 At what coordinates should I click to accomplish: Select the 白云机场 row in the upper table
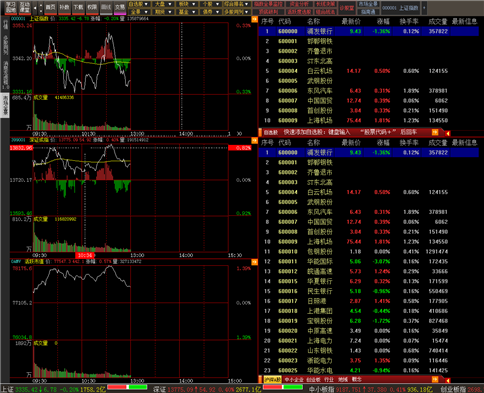click(x=369, y=71)
